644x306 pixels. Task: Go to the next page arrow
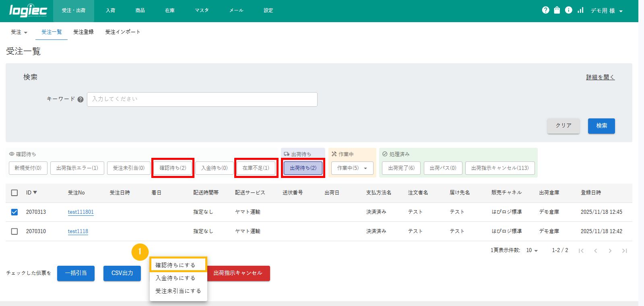coord(610,251)
